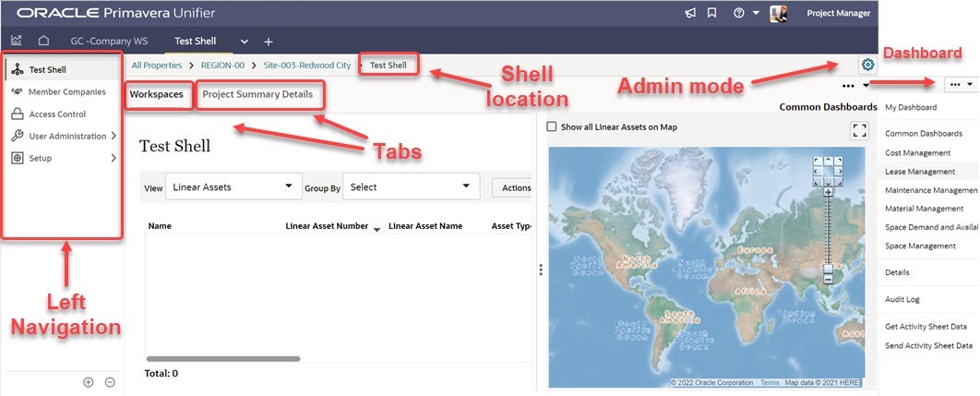Select Space Management dashboard
980x396 pixels.
point(920,246)
